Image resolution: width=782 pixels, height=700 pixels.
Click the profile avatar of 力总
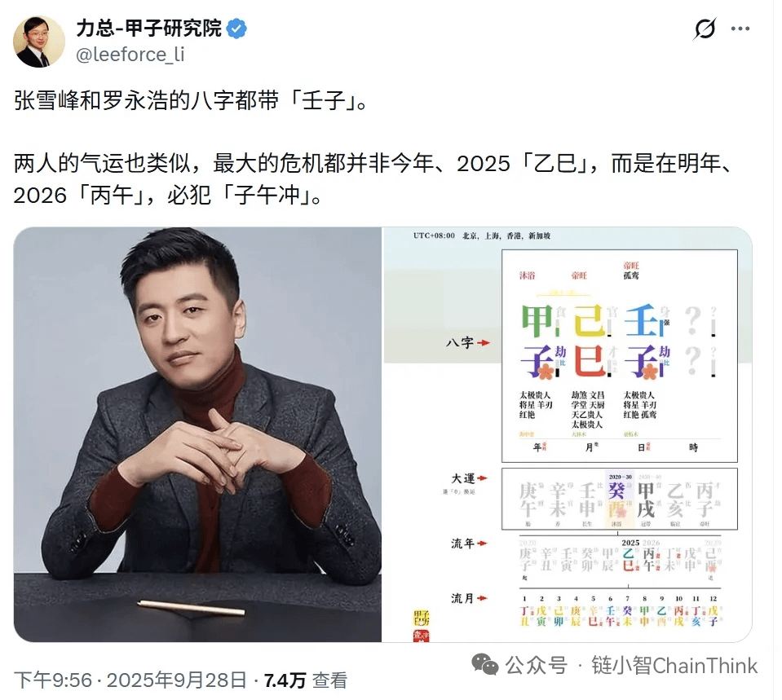[39, 42]
